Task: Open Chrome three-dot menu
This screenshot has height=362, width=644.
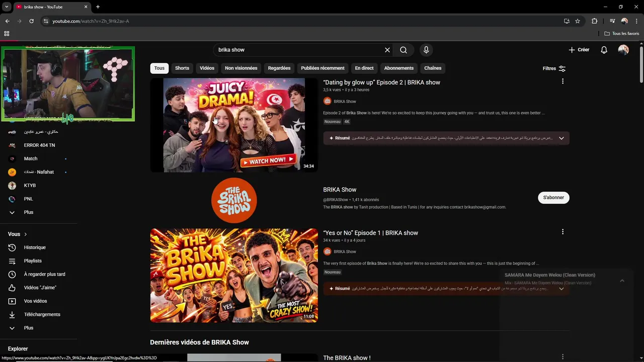Action: pyautogui.click(x=636, y=21)
